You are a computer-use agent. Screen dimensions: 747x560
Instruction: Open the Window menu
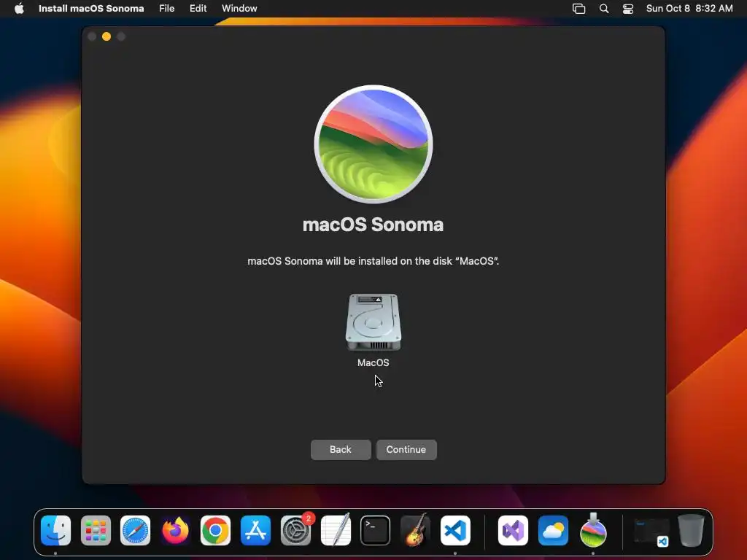tap(239, 9)
